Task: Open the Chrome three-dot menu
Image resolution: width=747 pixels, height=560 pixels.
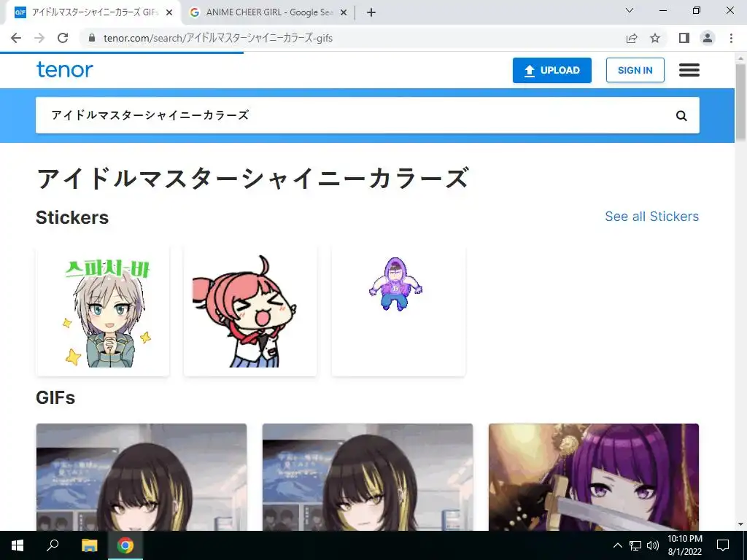Action: (x=731, y=38)
